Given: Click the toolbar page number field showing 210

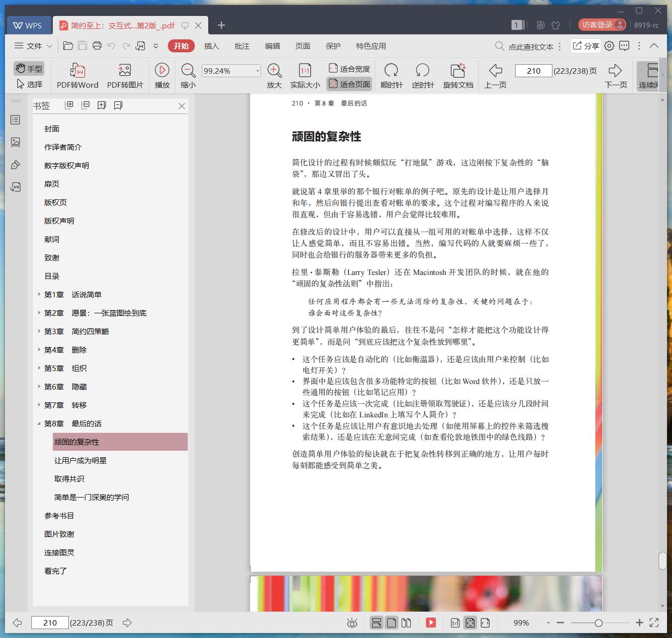Looking at the screenshot, I should (x=533, y=71).
